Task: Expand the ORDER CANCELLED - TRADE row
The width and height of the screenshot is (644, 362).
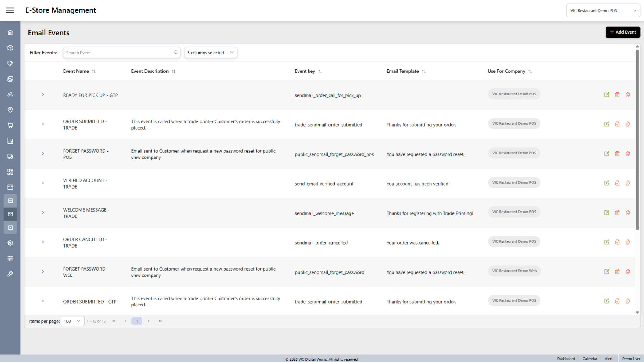Action: 43,242
